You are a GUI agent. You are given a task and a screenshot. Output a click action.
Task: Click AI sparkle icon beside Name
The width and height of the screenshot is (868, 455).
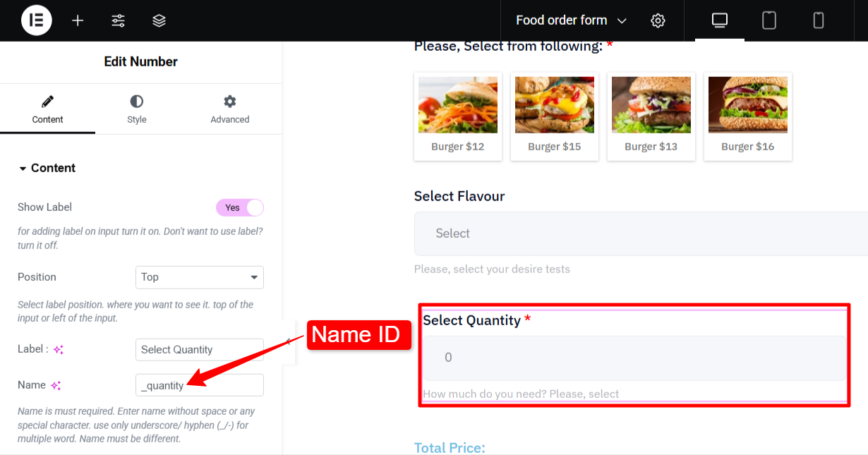56,385
